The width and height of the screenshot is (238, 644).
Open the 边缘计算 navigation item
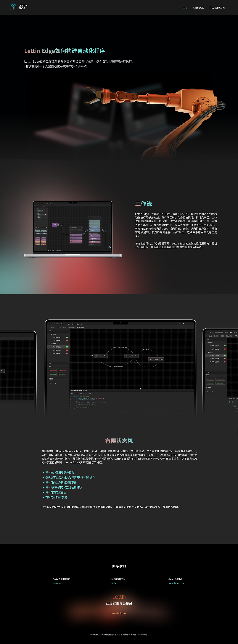(x=198, y=8)
